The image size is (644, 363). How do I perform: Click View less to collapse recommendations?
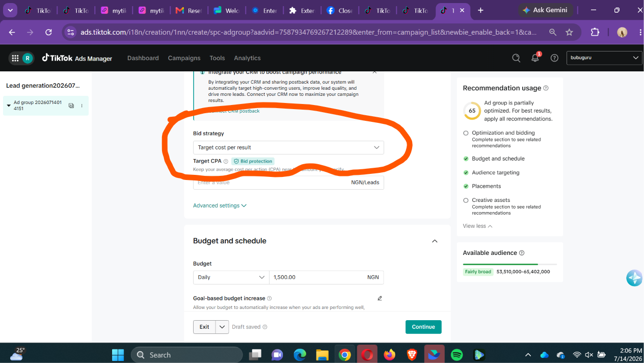coord(477,226)
